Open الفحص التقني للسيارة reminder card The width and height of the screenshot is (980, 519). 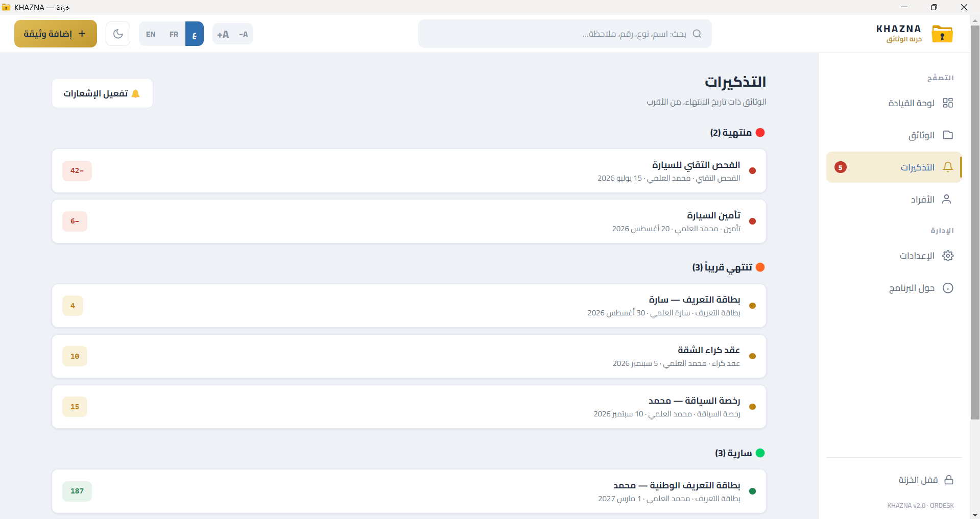tap(409, 171)
